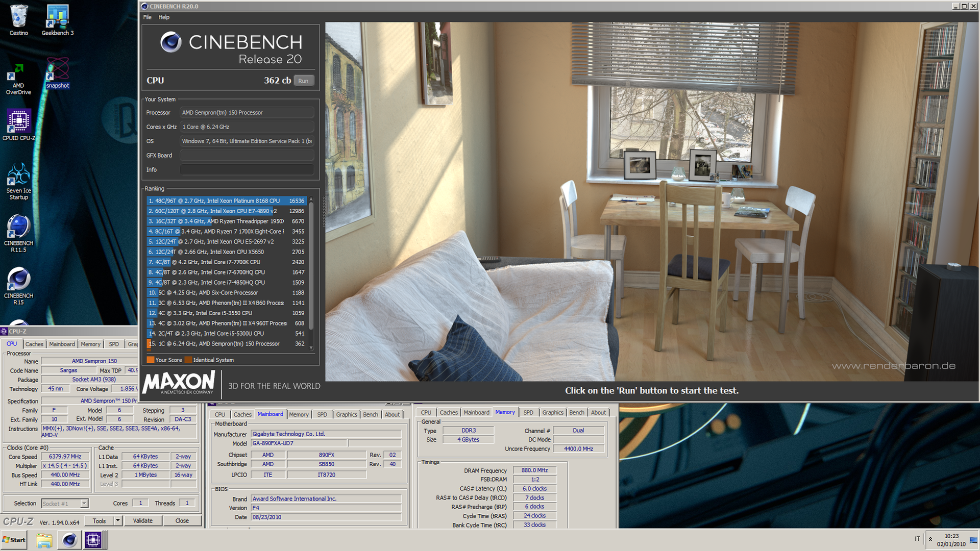This screenshot has width=980, height=551.
Task: Select the Core i7-7700K ranking row
Action: tap(226, 262)
